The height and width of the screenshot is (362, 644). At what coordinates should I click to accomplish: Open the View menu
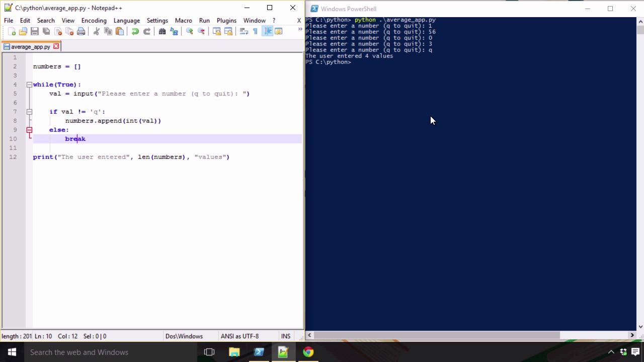pos(68,21)
